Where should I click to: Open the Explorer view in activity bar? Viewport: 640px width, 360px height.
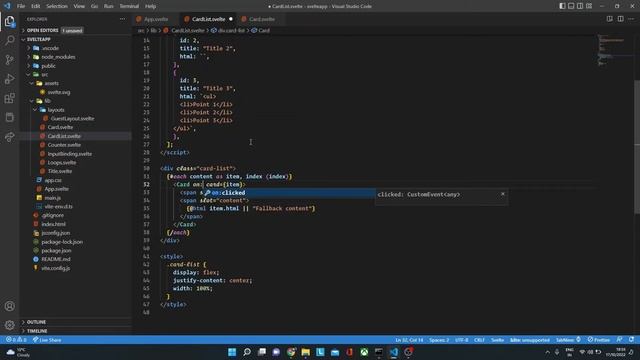click(x=9, y=21)
